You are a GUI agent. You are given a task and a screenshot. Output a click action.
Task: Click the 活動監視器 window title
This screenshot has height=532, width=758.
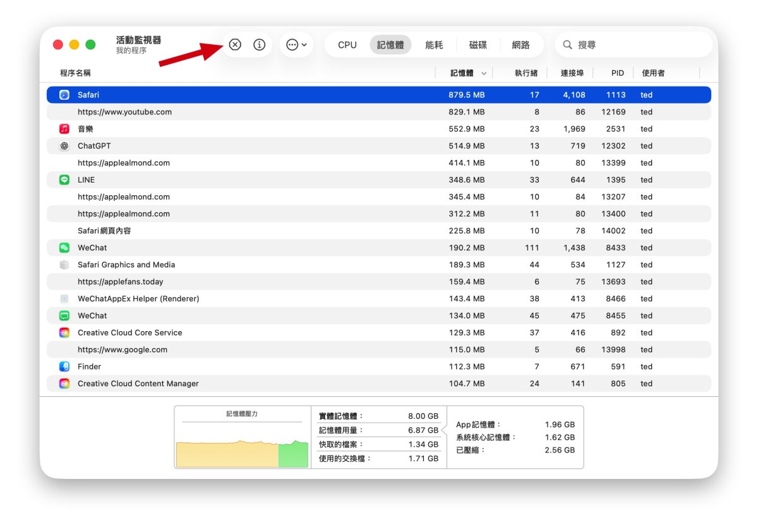138,40
